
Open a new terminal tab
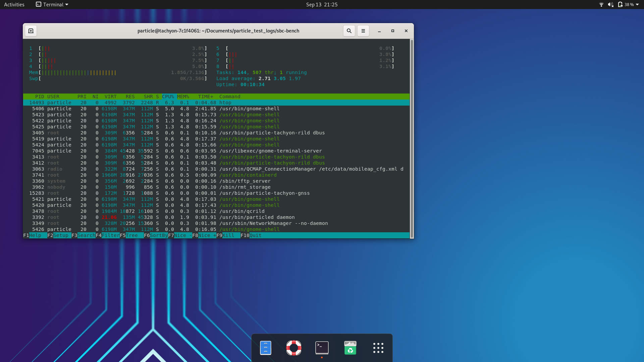[x=31, y=31]
